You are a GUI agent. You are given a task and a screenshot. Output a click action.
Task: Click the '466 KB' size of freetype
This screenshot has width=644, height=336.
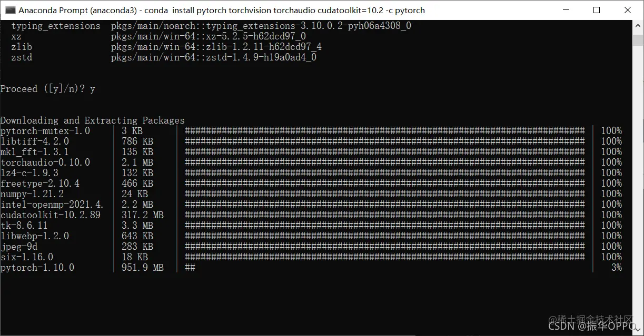(137, 184)
